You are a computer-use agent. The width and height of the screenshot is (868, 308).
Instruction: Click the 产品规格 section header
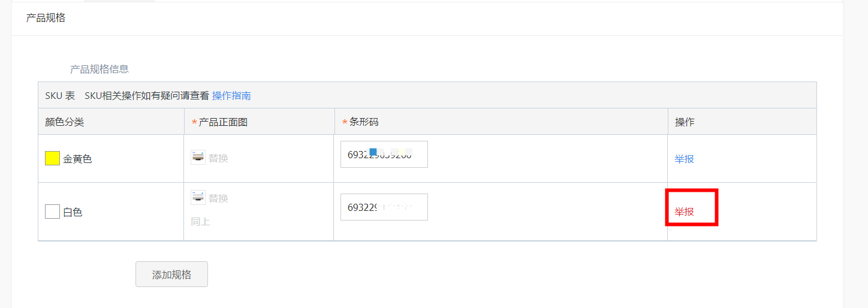tap(46, 18)
